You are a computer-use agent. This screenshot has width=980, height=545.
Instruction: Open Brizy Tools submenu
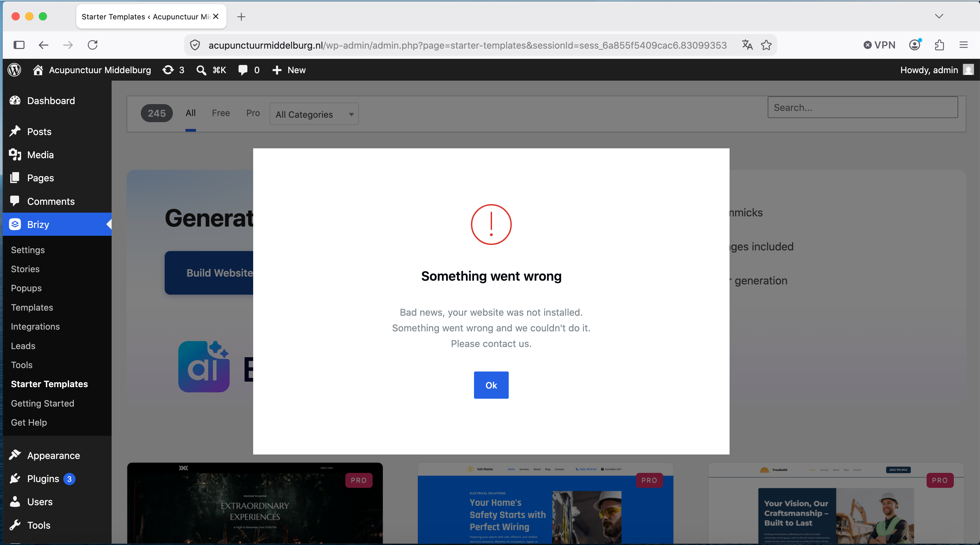[22, 365]
